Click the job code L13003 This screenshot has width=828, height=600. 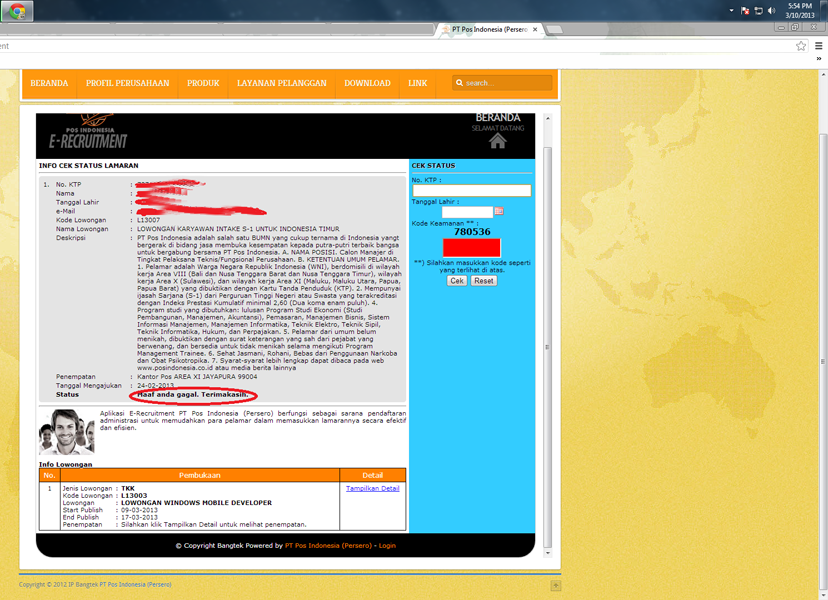click(x=134, y=496)
